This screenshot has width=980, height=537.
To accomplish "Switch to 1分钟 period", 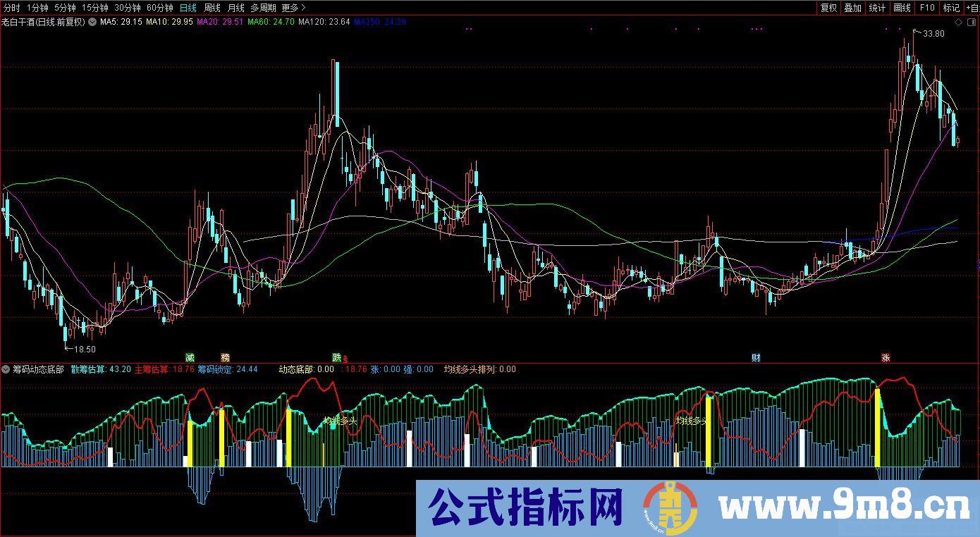I will point(37,8).
